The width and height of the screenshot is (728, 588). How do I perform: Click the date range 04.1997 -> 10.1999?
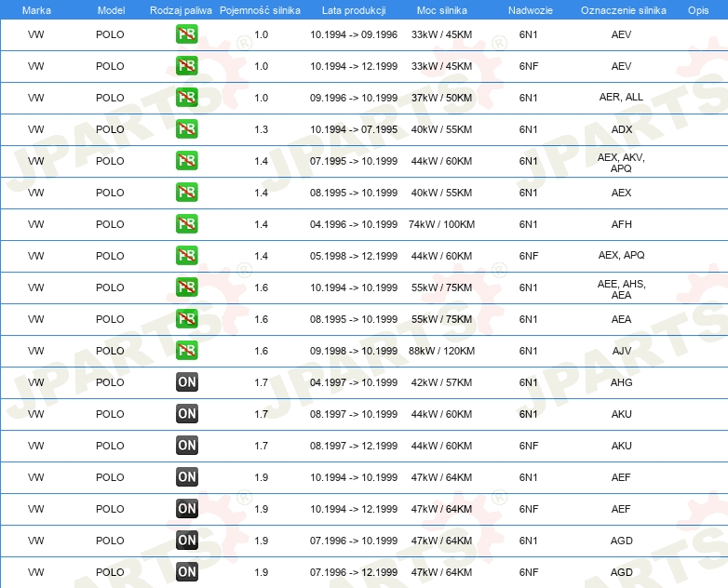coord(354,382)
